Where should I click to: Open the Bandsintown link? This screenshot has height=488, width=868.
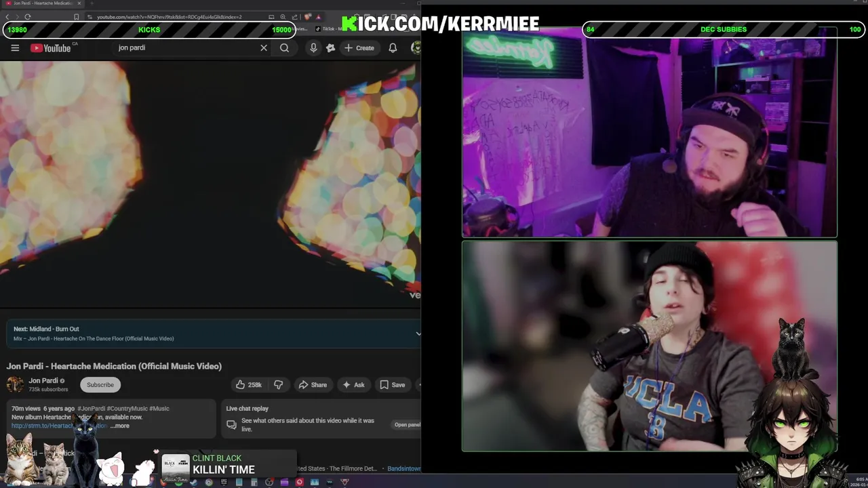[x=403, y=468]
